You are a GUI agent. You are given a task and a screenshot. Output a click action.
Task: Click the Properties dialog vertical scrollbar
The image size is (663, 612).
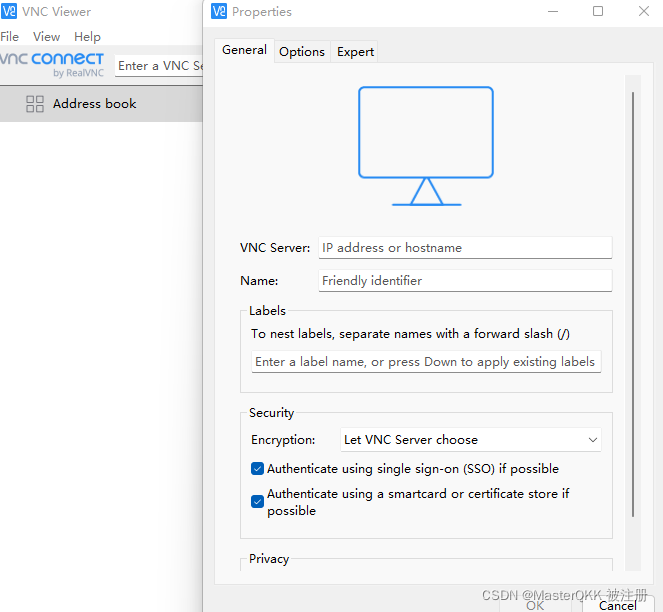633,305
